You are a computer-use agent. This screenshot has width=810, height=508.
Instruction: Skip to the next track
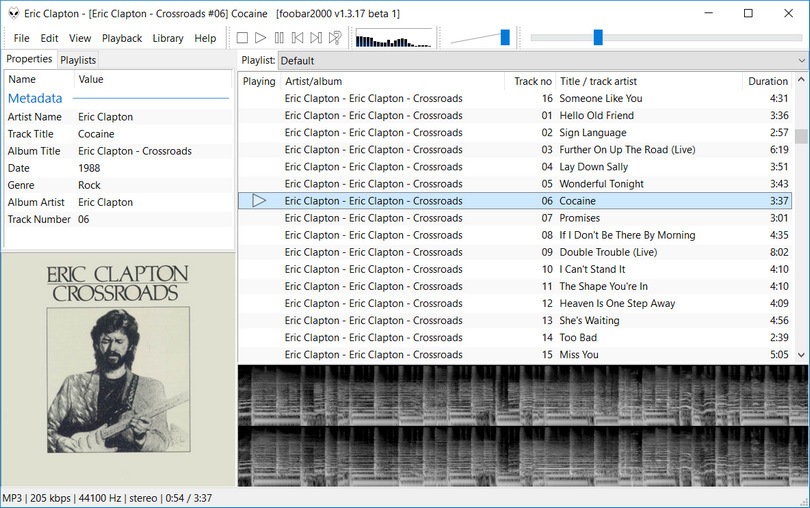(x=316, y=38)
